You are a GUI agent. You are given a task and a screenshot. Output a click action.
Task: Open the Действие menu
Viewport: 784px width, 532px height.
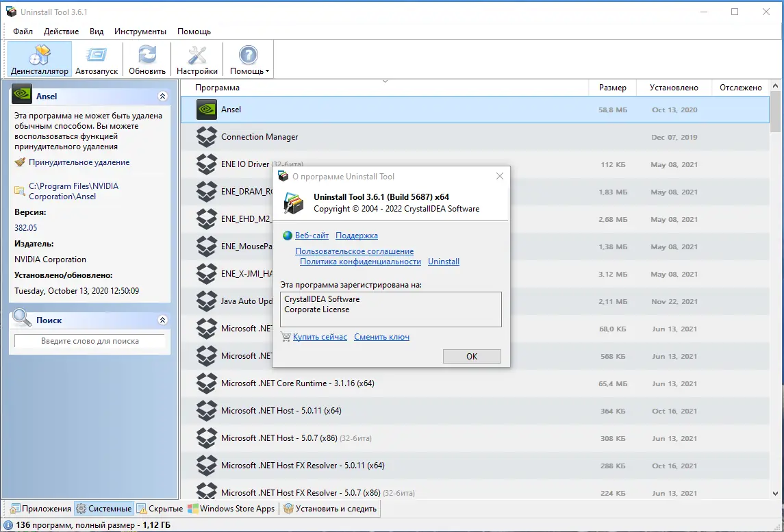coord(61,31)
